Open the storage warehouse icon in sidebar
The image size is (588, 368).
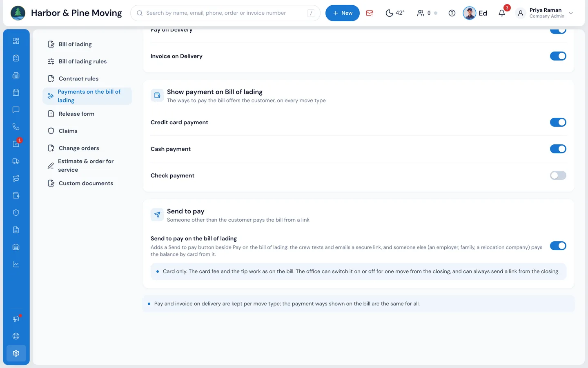click(x=16, y=247)
